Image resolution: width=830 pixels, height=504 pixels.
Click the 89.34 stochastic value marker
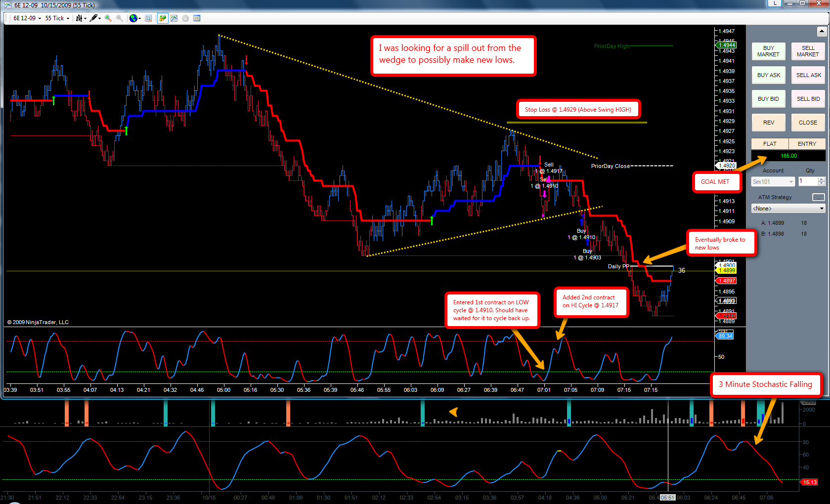point(725,336)
